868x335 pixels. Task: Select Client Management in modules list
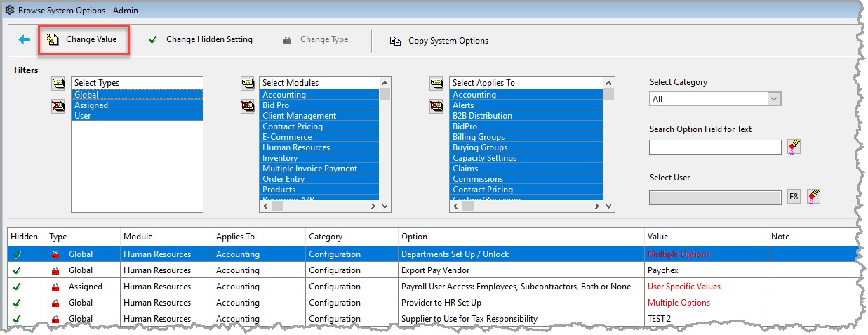[x=319, y=116]
